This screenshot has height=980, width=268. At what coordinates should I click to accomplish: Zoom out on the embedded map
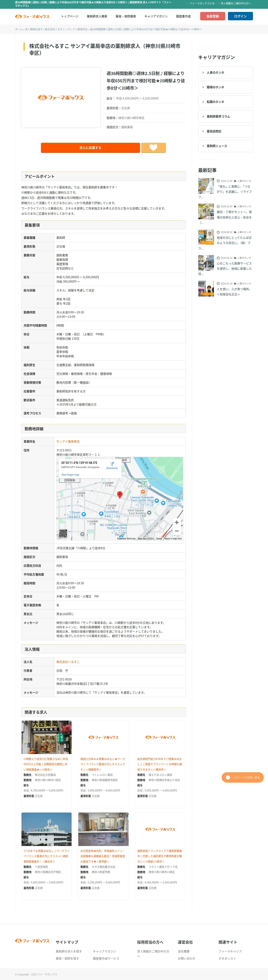177,531
